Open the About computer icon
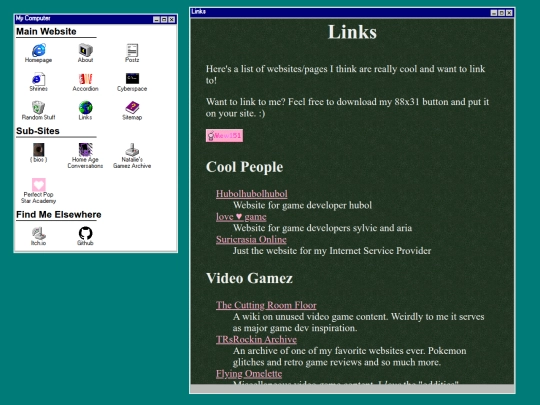 pos(85,50)
